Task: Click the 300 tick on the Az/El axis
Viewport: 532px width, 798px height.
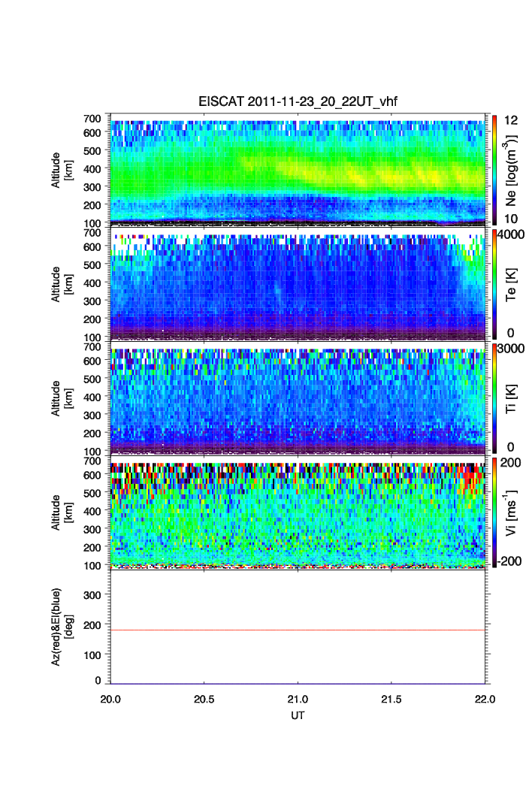Action: (x=92, y=595)
